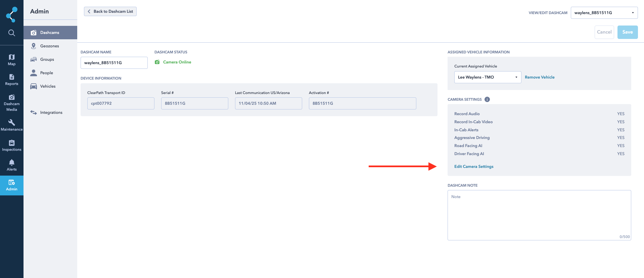Open the Integrations admin menu item
Viewport: 644px width, 278px height.
(50, 112)
